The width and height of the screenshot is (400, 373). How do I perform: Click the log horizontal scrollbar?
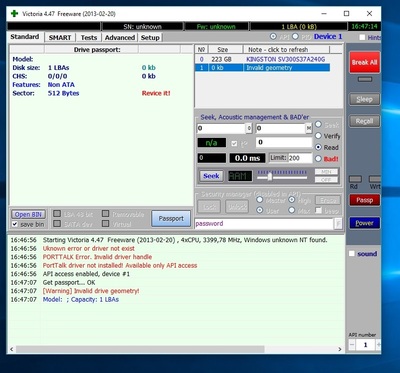tap(140, 349)
